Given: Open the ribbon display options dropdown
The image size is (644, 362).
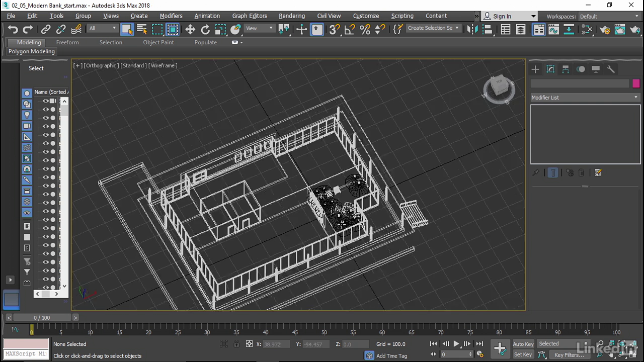Looking at the screenshot, I should [x=237, y=42].
